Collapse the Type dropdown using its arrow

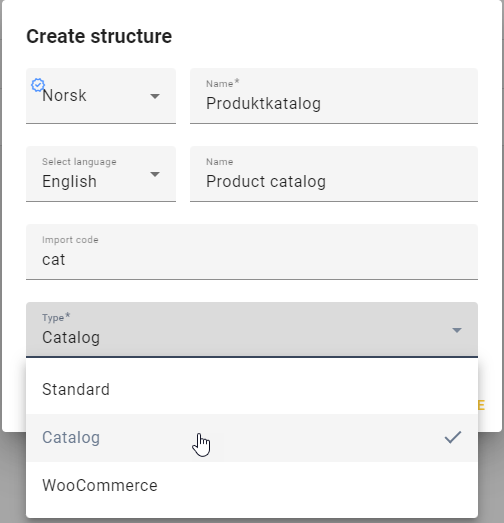(x=457, y=330)
